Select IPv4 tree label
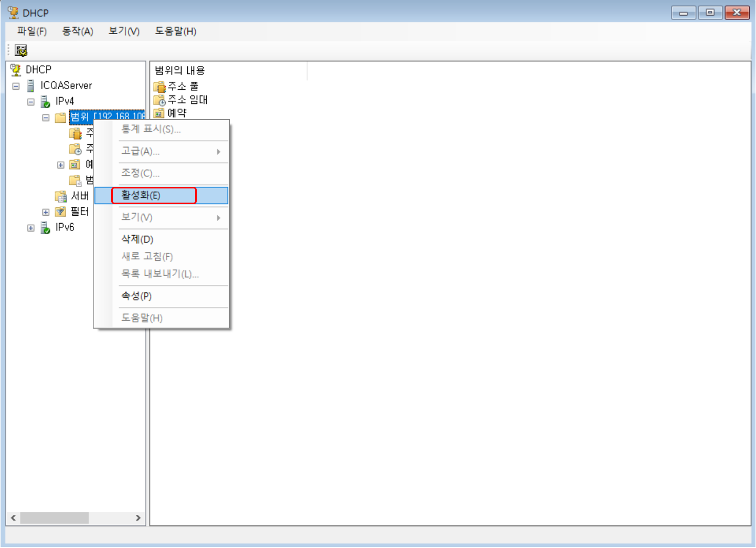Viewport: 756px width, 548px height. pyautogui.click(x=65, y=101)
